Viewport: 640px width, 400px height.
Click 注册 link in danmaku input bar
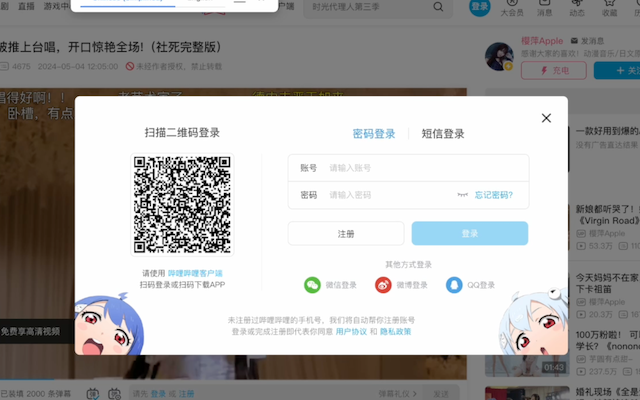coord(186,394)
